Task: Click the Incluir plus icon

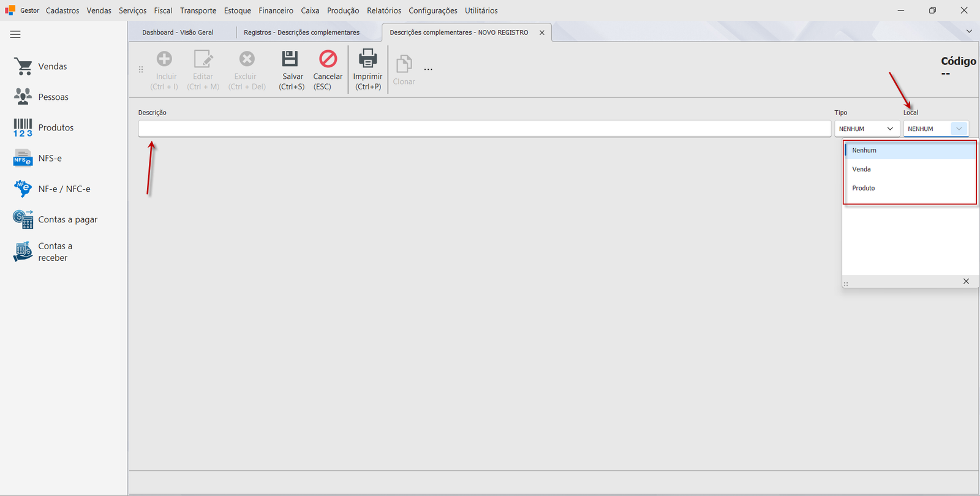Action: 164,59
